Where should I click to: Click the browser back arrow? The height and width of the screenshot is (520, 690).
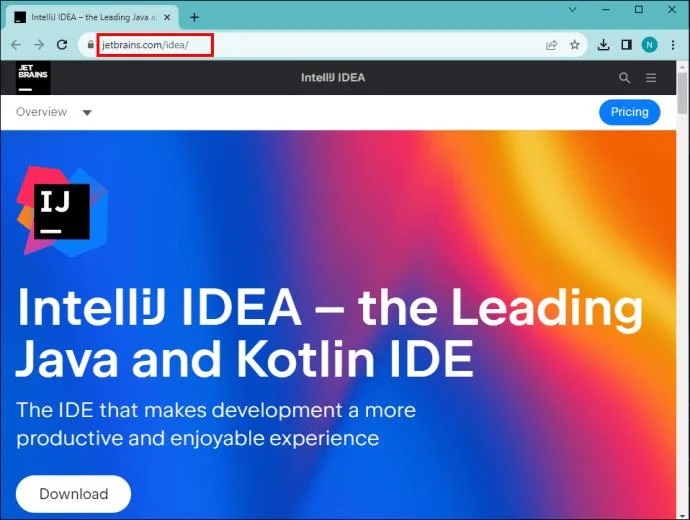point(16,44)
